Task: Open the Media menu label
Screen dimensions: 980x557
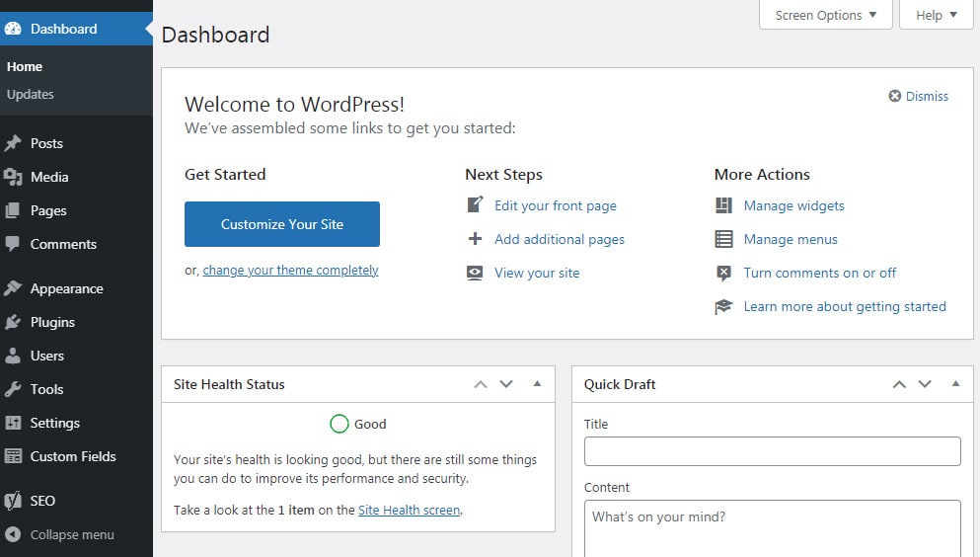Action: [x=49, y=177]
